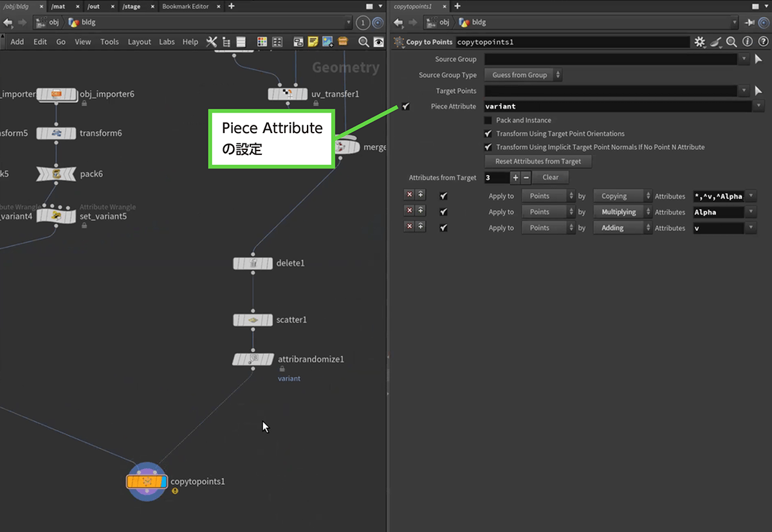The height and width of the screenshot is (532, 772).
Task: Expand the Piece Attribute dropdown arrow
Action: 759,106
